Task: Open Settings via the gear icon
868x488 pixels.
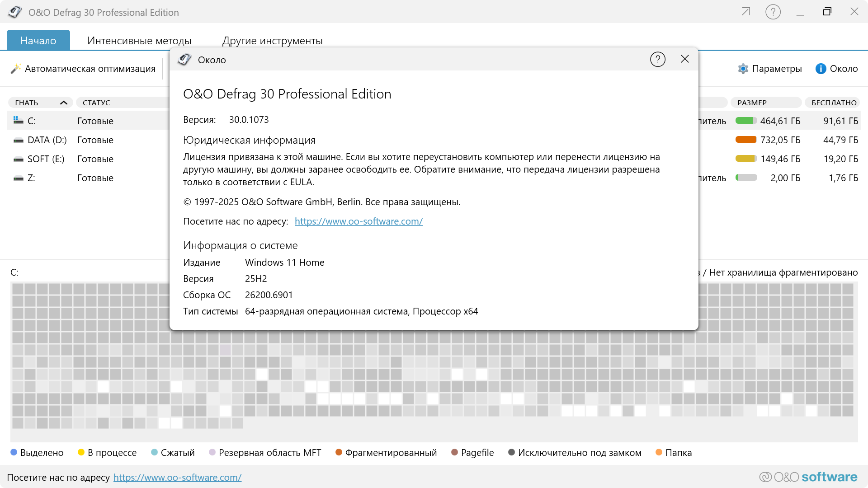Action: click(743, 69)
